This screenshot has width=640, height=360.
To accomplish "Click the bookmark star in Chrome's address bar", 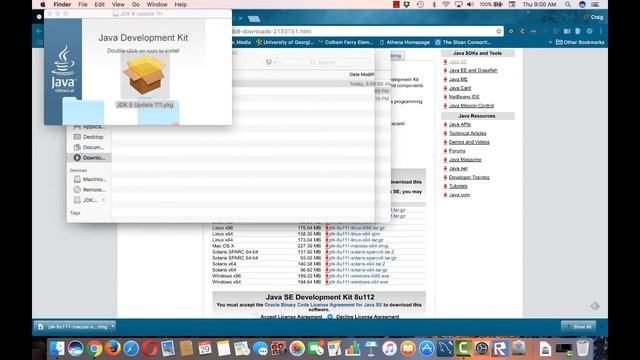I will [x=498, y=31].
